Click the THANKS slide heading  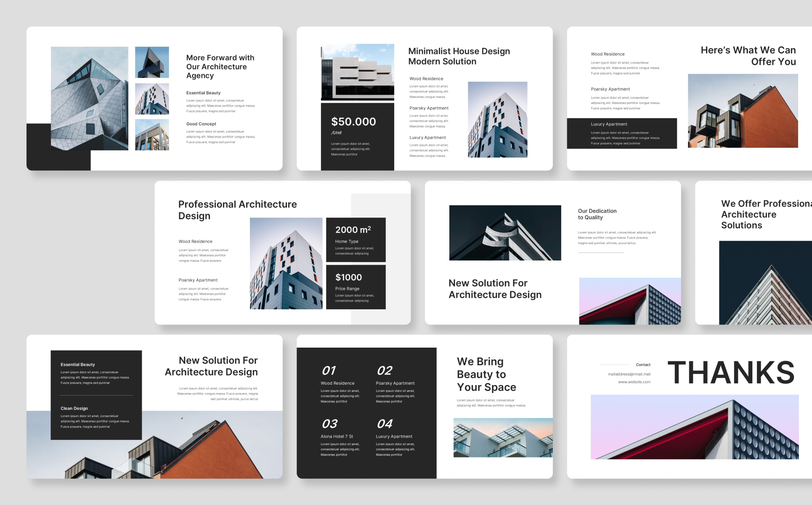click(x=731, y=373)
